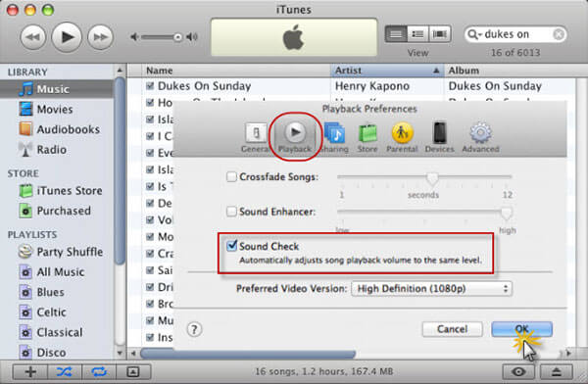Sort by the Artist column header

click(x=387, y=71)
